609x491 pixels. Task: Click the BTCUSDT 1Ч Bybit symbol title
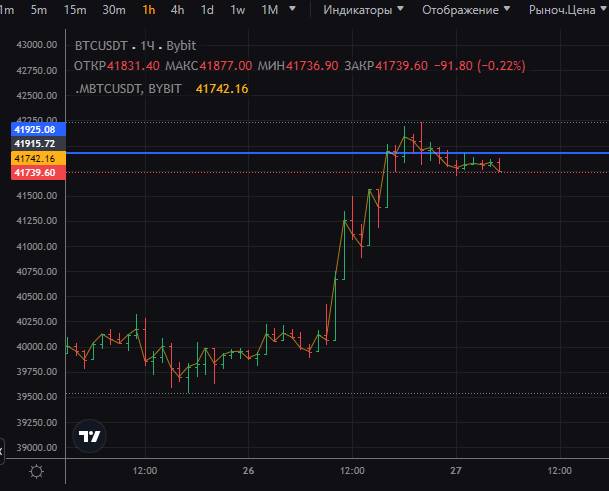tap(135, 46)
